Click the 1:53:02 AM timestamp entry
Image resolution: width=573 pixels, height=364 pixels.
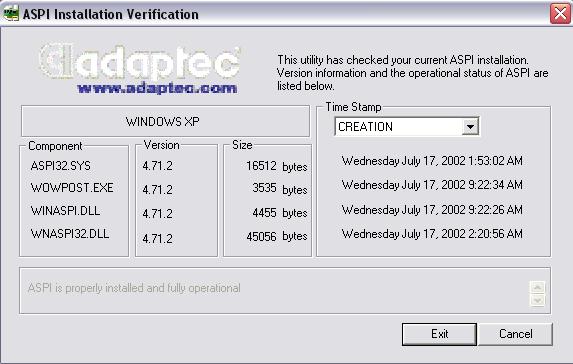[432, 161]
